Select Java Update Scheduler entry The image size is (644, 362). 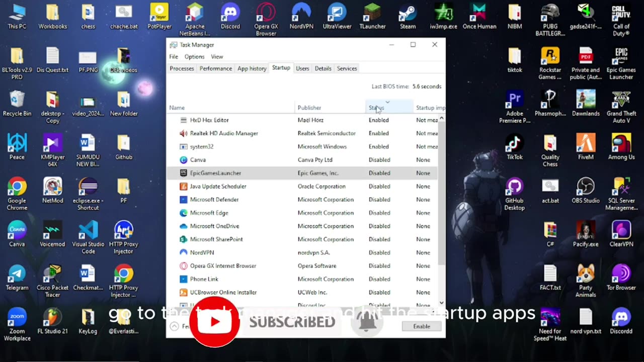302,186
